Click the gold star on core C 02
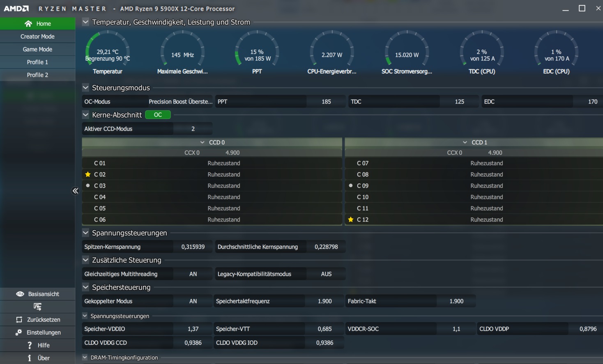Viewport: 603px width, 364px height. click(x=87, y=174)
